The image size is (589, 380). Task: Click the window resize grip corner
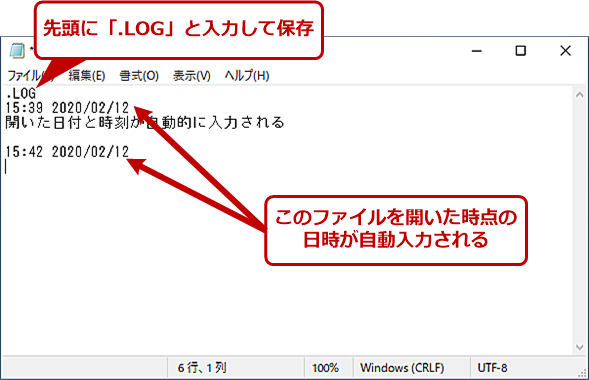(582, 372)
